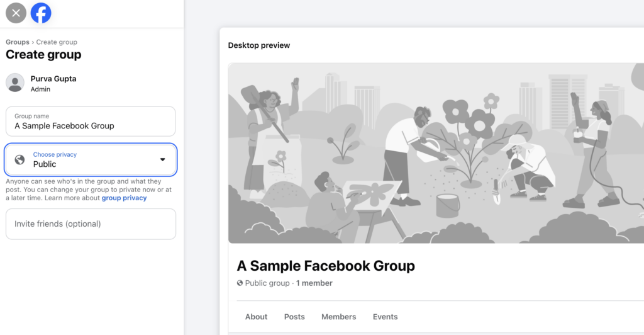The width and height of the screenshot is (644, 335).
Task: Open the Posts tab
Action: pos(294,317)
